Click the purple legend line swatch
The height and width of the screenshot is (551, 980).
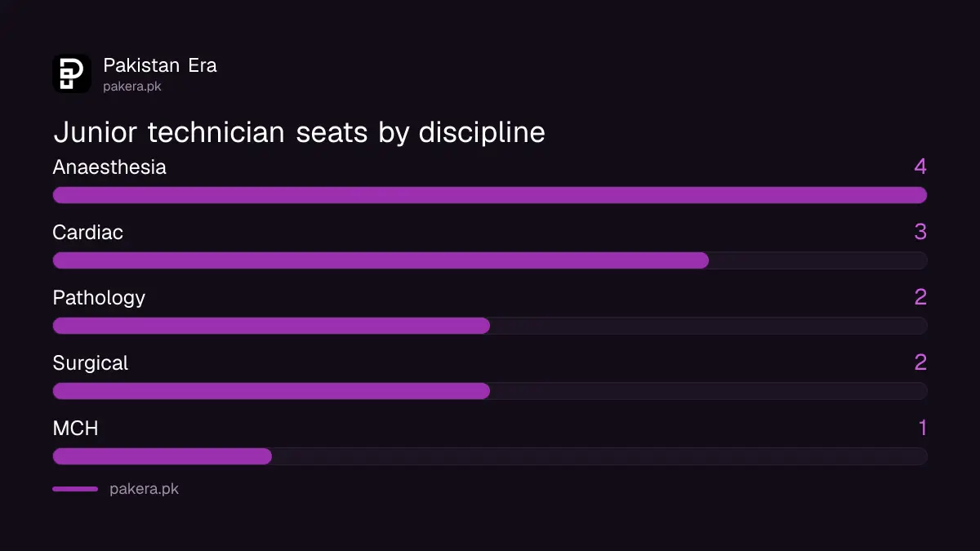point(75,489)
